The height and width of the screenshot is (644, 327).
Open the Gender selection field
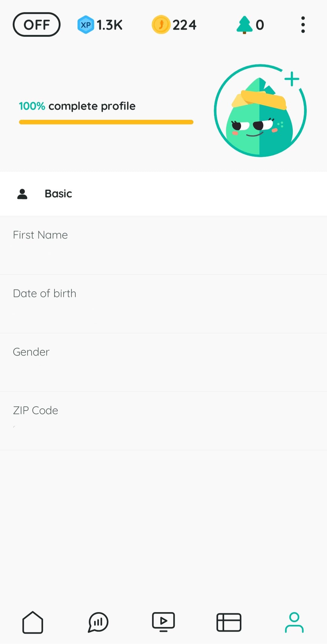point(163,362)
